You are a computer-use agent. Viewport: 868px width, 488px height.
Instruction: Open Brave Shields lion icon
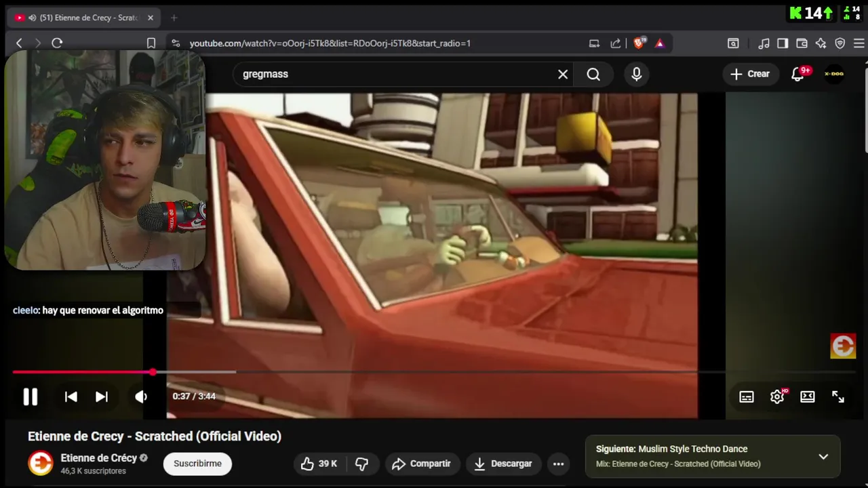tap(639, 43)
